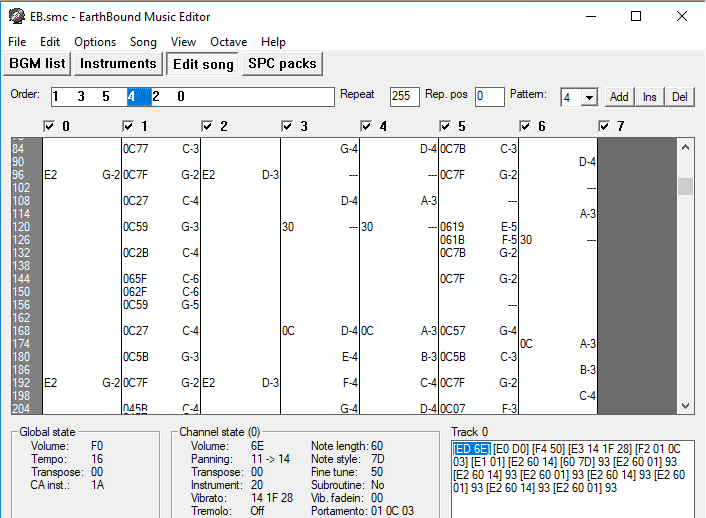Click row number 168 in tracker
The width and height of the screenshot is (706, 518).
(x=21, y=331)
